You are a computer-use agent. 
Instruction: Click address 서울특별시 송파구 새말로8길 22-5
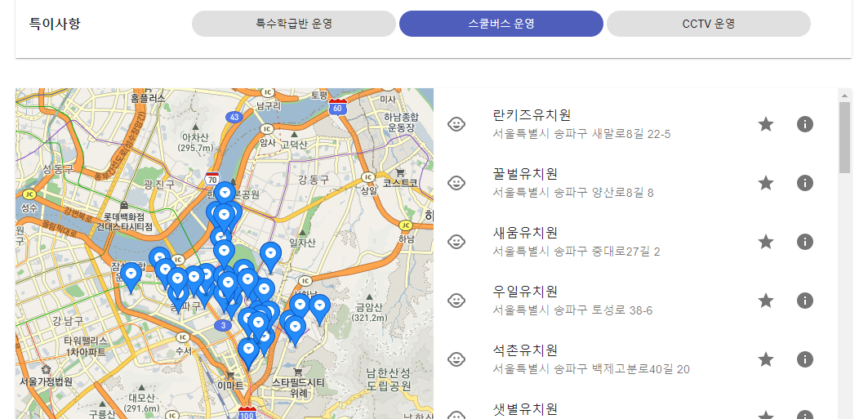581,134
